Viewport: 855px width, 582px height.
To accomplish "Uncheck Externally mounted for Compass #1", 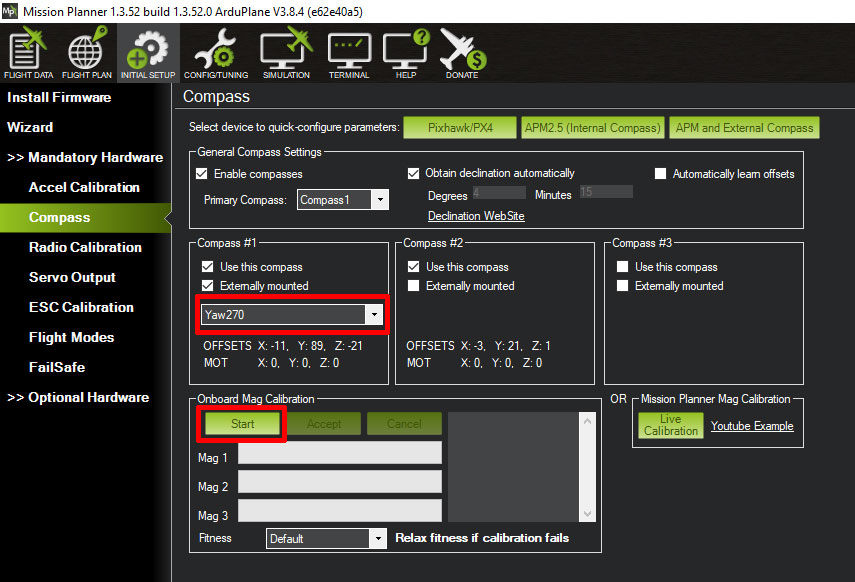I will tap(208, 286).
